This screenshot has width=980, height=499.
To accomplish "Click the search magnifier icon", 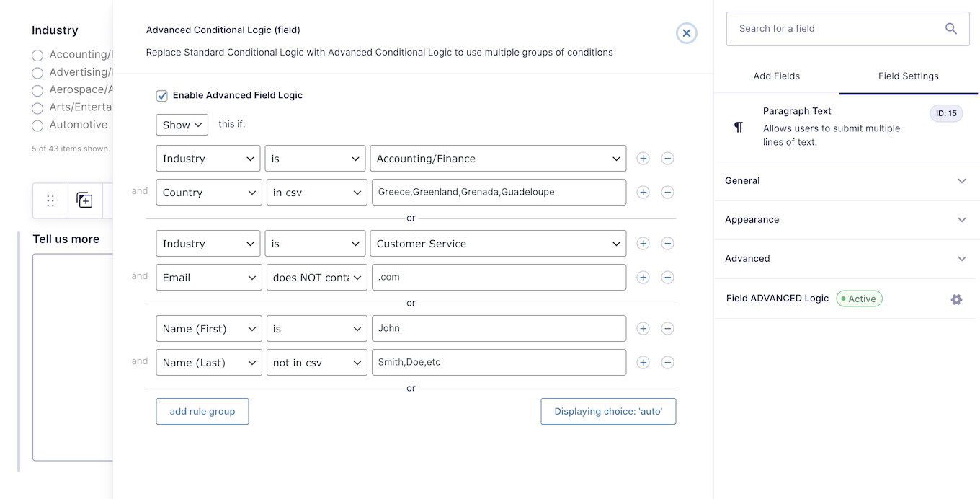I will pos(951,29).
